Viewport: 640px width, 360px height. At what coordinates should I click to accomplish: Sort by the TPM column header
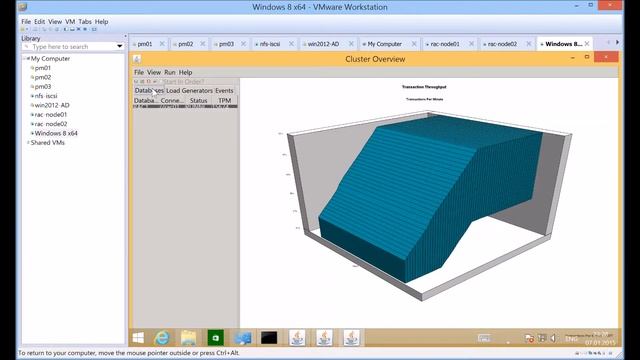click(x=224, y=100)
